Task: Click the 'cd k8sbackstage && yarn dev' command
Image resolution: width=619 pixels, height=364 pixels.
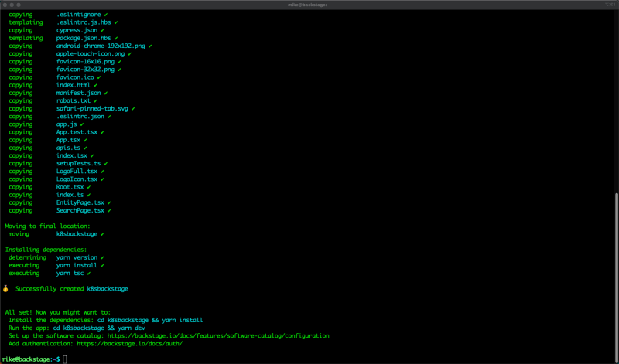Action: (x=99, y=328)
